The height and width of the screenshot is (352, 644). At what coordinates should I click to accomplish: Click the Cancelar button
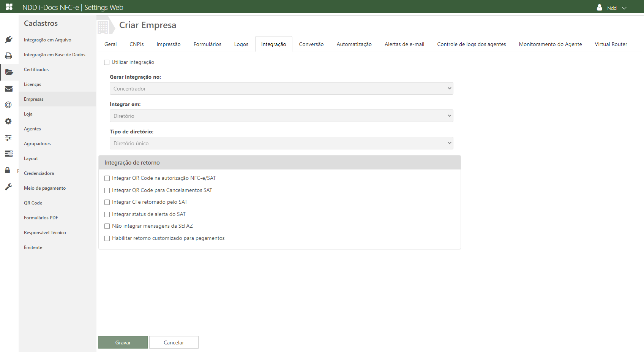pos(174,342)
